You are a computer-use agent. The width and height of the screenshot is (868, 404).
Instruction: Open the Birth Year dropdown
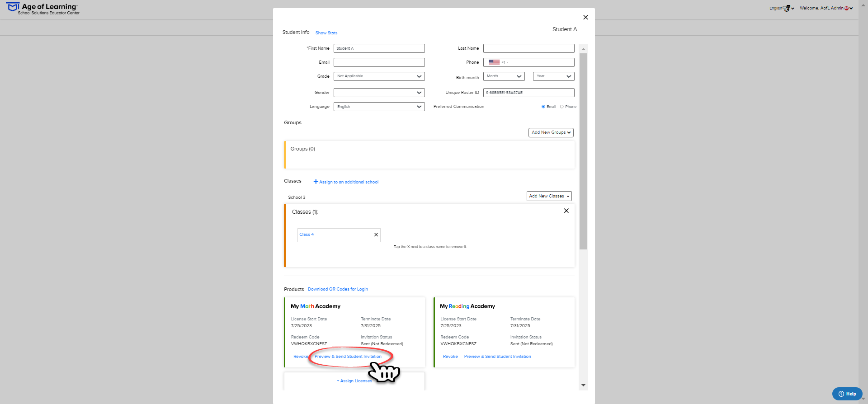[x=554, y=76]
